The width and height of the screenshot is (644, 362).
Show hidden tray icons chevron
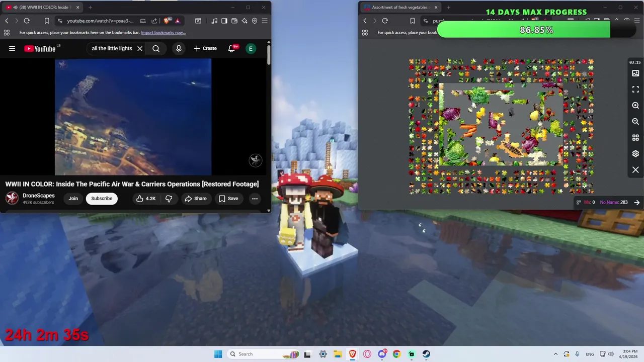[x=556, y=354]
